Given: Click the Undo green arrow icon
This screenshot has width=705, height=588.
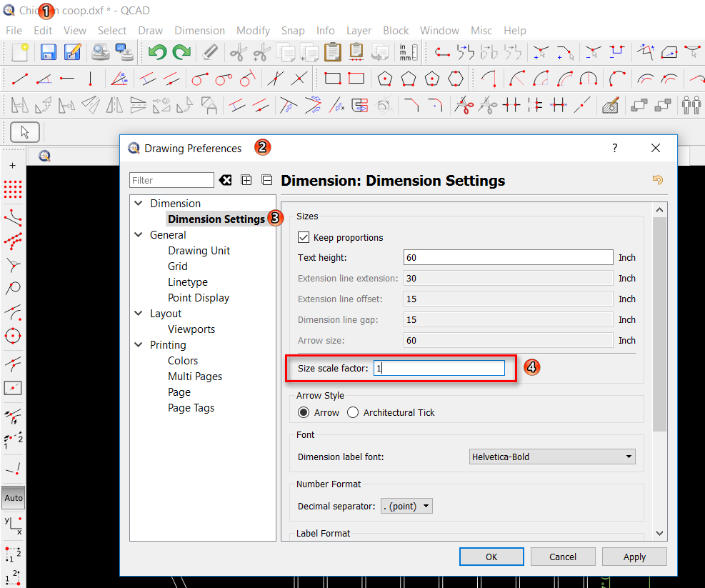Looking at the screenshot, I should pos(156,52).
